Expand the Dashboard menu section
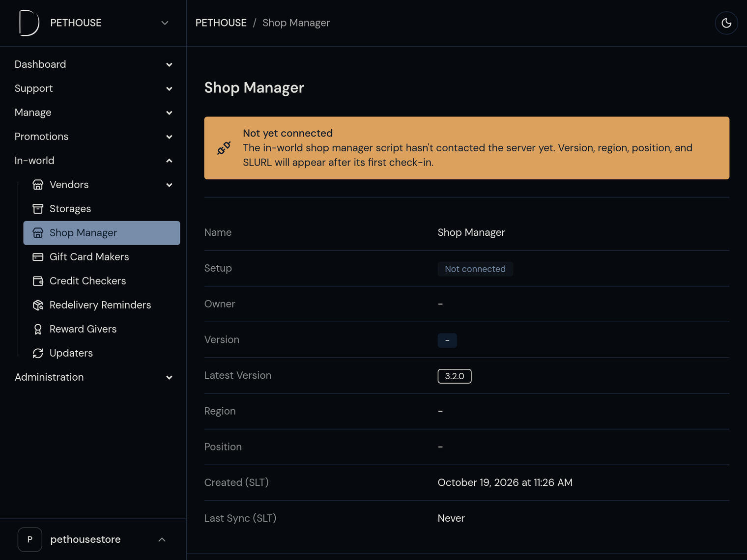 93,64
